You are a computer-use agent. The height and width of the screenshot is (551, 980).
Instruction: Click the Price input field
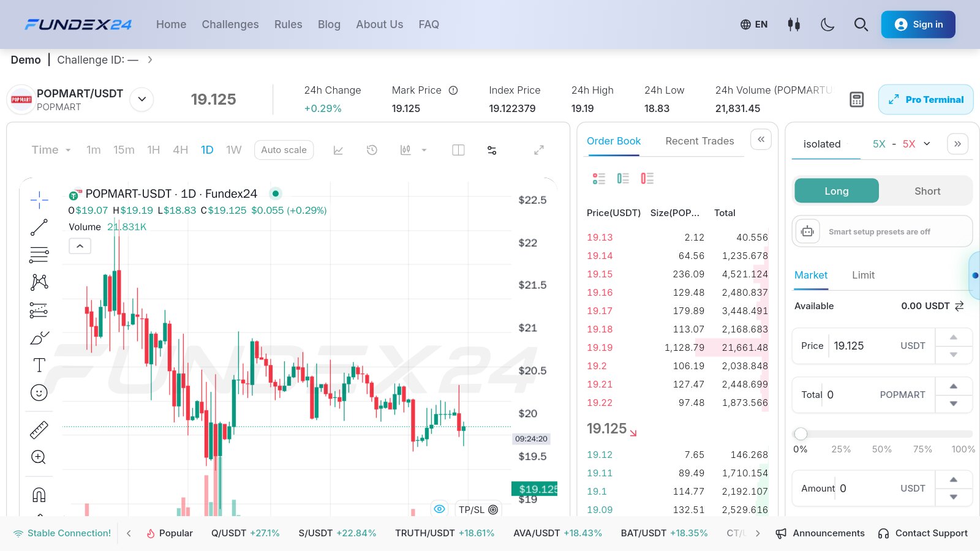[864, 346]
